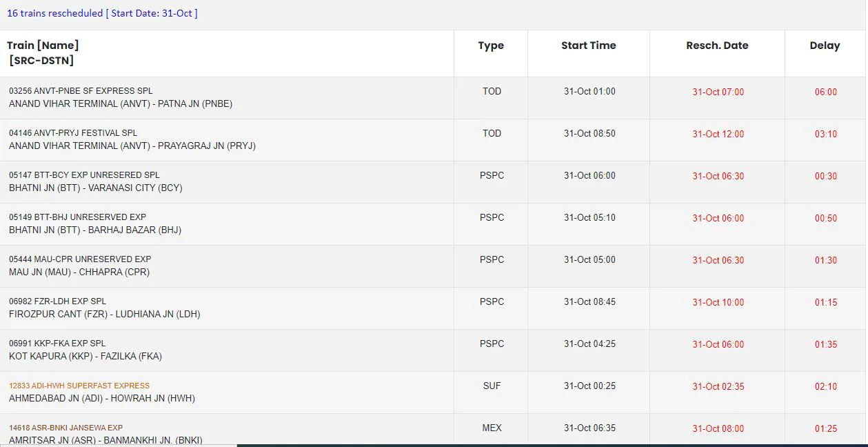Image resolution: width=868 pixels, height=447 pixels.
Task: Click start time 31-Oct 08:45
Action: (x=589, y=301)
